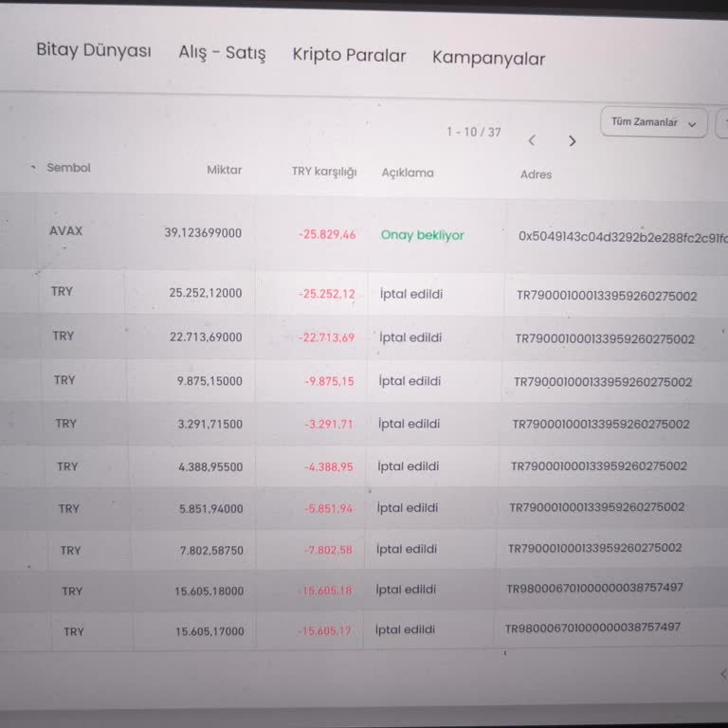
Task: Click the Miktar column header
Action: coord(225,170)
